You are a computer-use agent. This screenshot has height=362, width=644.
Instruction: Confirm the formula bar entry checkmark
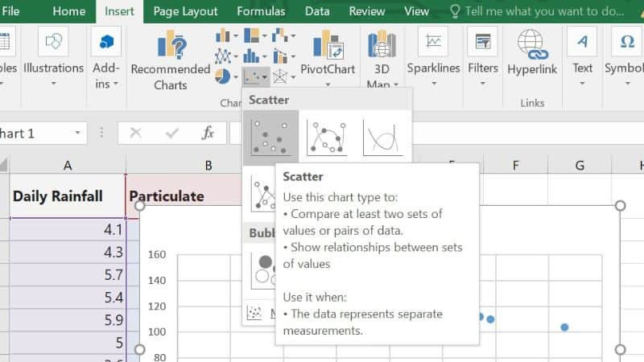[172, 133]
